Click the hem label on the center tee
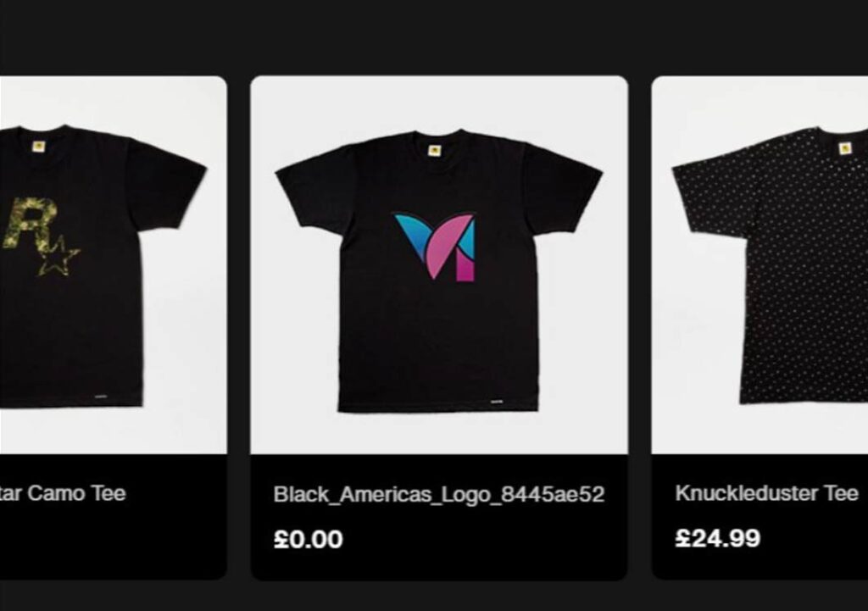 (497, 402)
